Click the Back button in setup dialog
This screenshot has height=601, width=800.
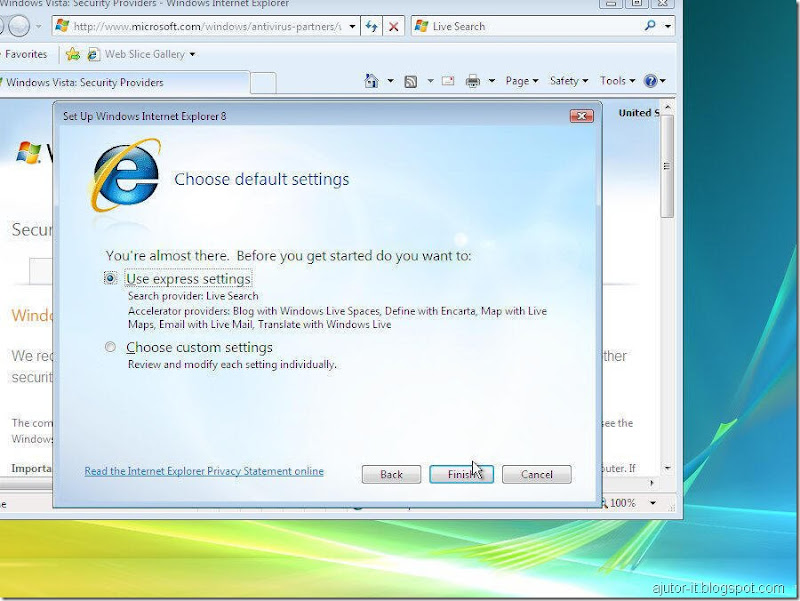coord(391,474)
